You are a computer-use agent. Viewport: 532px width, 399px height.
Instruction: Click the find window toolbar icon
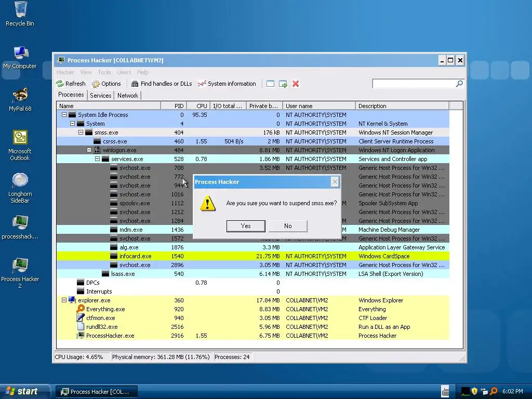(270, 84)
